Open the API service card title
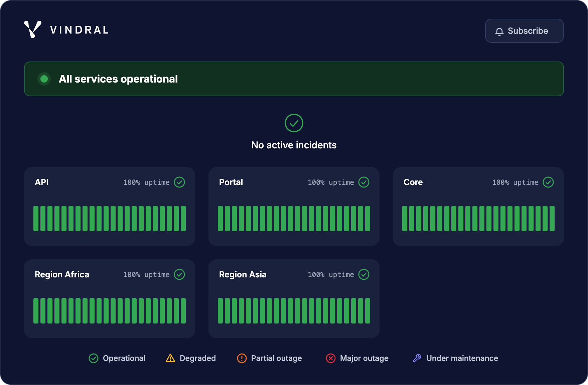Screen dimensions: 588x385 click(42, 182)
